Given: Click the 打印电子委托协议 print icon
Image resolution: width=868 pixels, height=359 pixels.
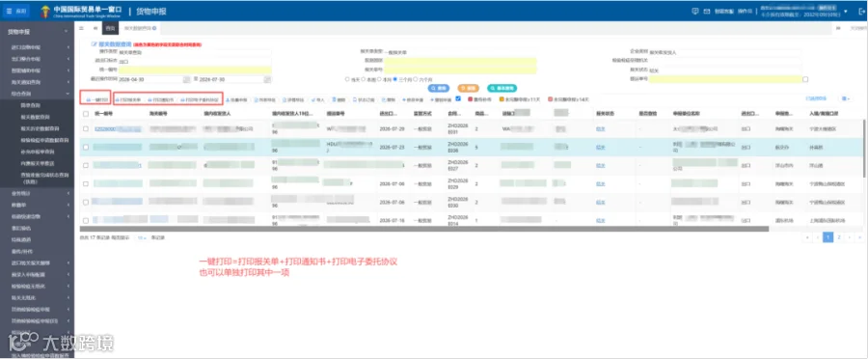Looking at the screenshot, I should click(182, 99).
